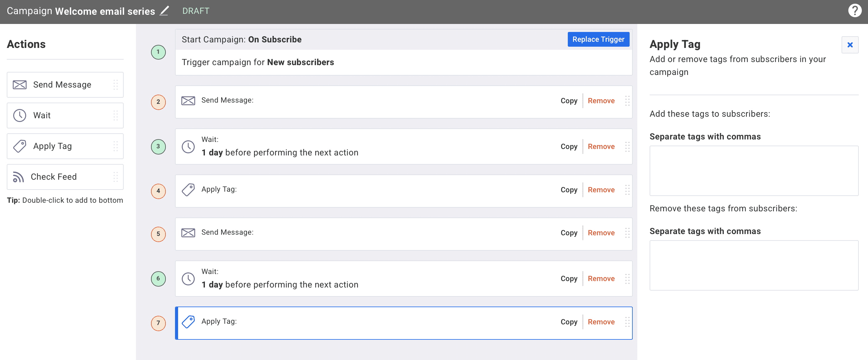
Task: Remove step 3 Wait
Action: pos(601,146)
